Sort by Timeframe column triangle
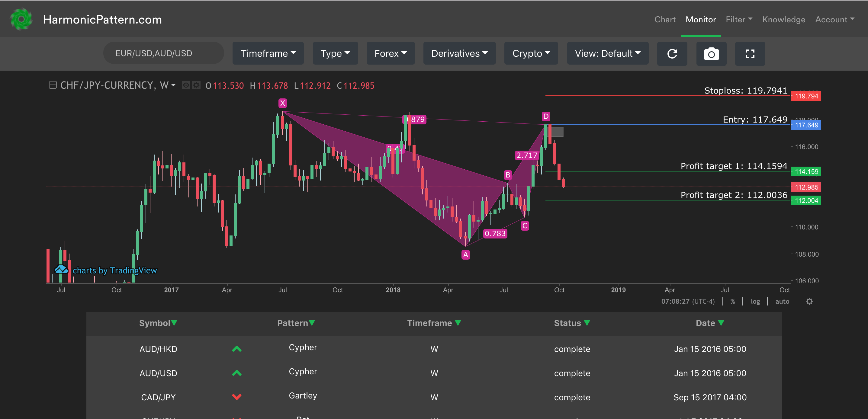This screenshot has width=868, height=419. pyautogui.click(x=458, y=323)
